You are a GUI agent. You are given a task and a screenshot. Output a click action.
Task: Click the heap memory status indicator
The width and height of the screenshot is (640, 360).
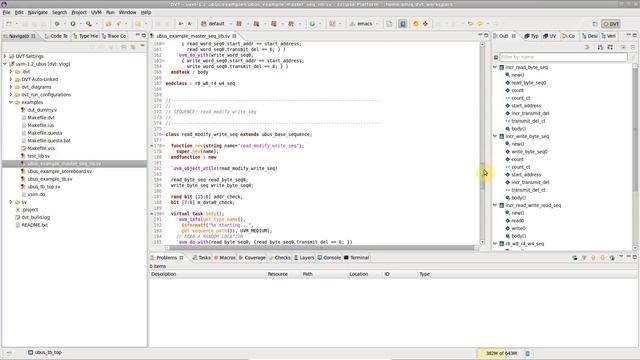(501, 353)
